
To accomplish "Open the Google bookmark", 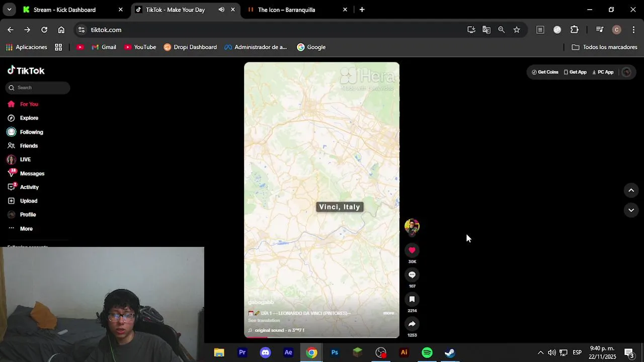I will point(311,47).
